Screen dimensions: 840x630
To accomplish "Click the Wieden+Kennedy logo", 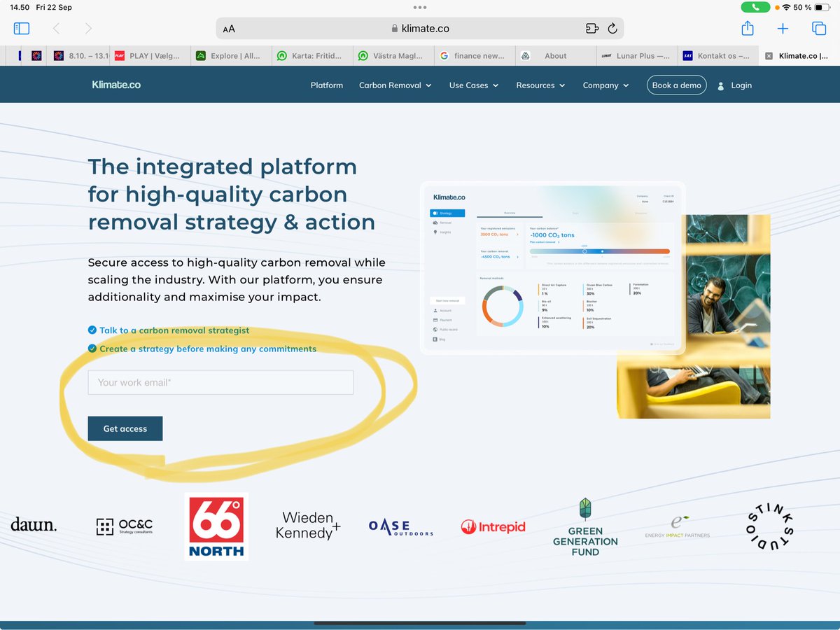I will pos(308,526).
